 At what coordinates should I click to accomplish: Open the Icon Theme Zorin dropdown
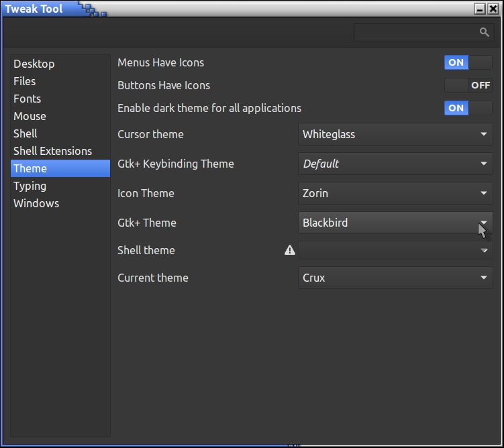[395, 193]
